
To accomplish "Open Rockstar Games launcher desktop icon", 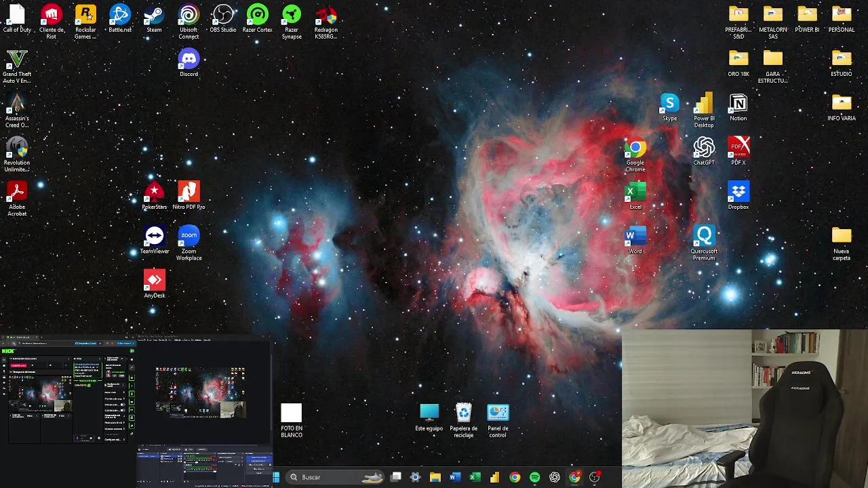I will [x=85, y=22].
